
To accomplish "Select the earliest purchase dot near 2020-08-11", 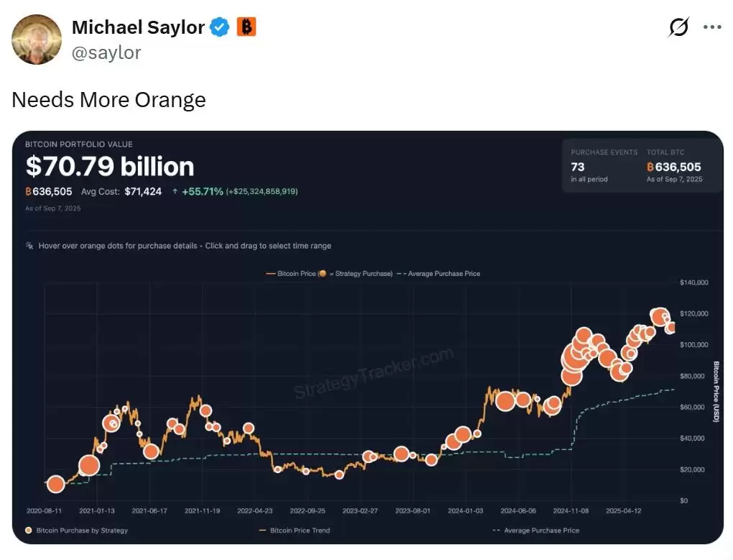I will 55,485.
